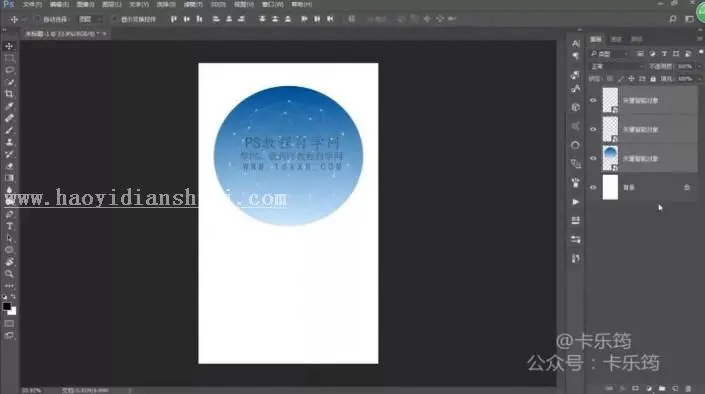The image size is (705, 394).
Task: Open the Window menu
Action: pos(272,4)
